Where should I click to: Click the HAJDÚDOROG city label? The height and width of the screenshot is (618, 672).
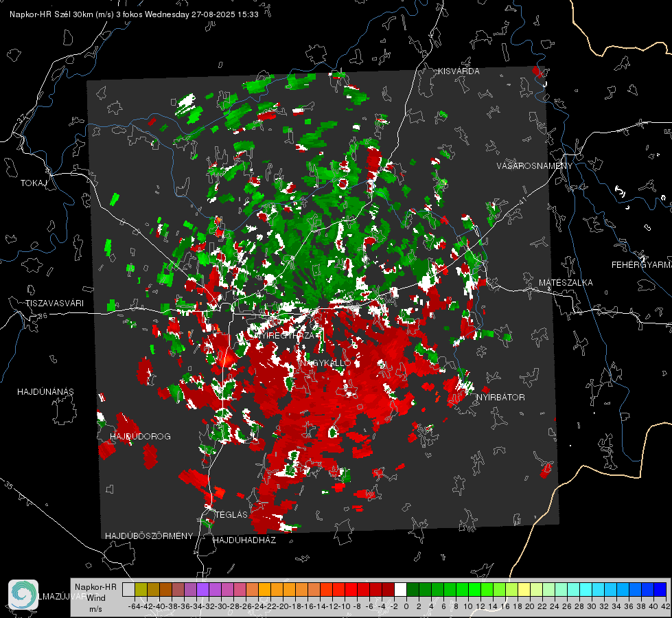click(140, 437)
